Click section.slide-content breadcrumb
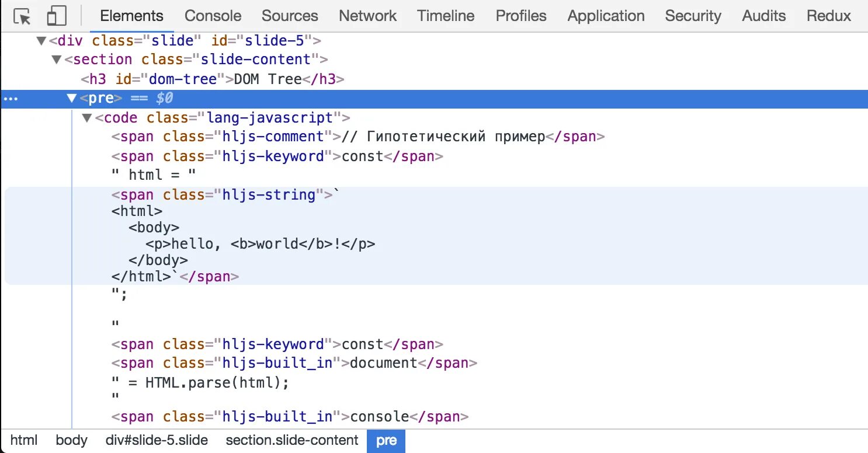Viewport: 868px width, 453px height. click(x=292, y=440)
